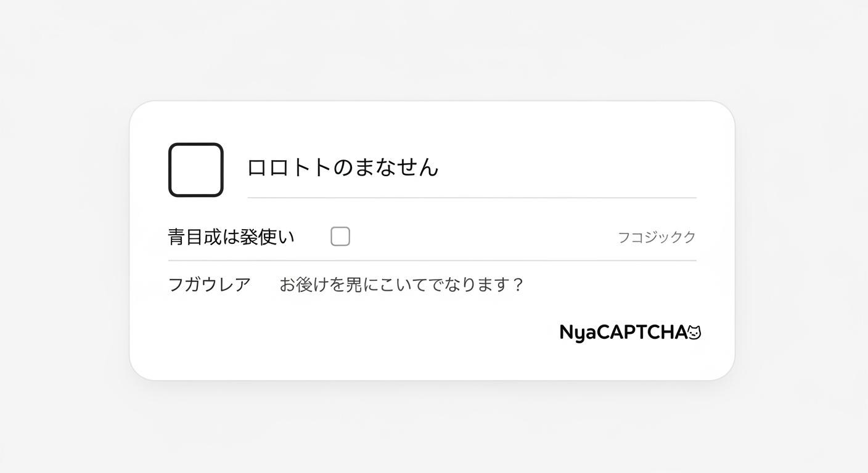Click the 青目 characters in the label
This screenshot has height=473, width=868.
click(x=186, y=237)
